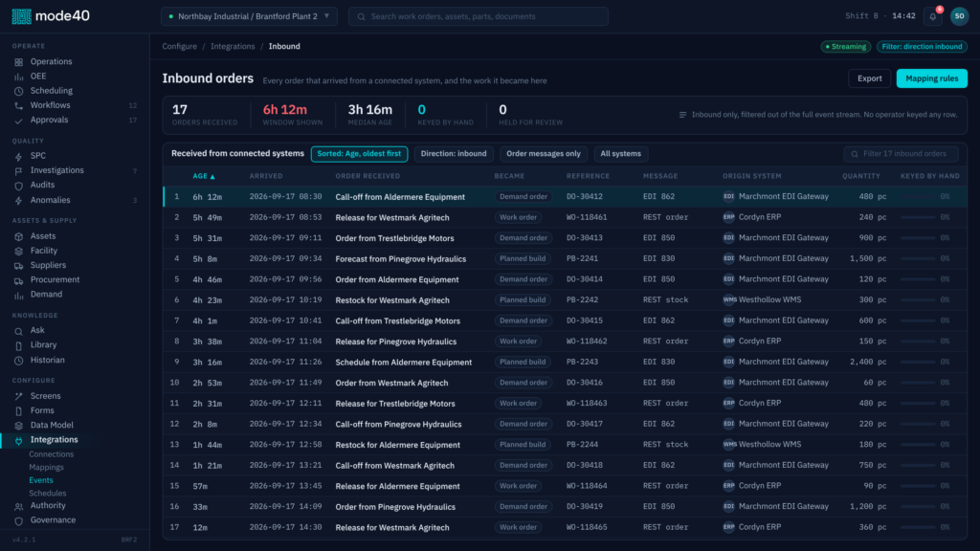Go to Configure breadcrumb
This screenshot has width=980, height=551.
(x=179, y=46)
